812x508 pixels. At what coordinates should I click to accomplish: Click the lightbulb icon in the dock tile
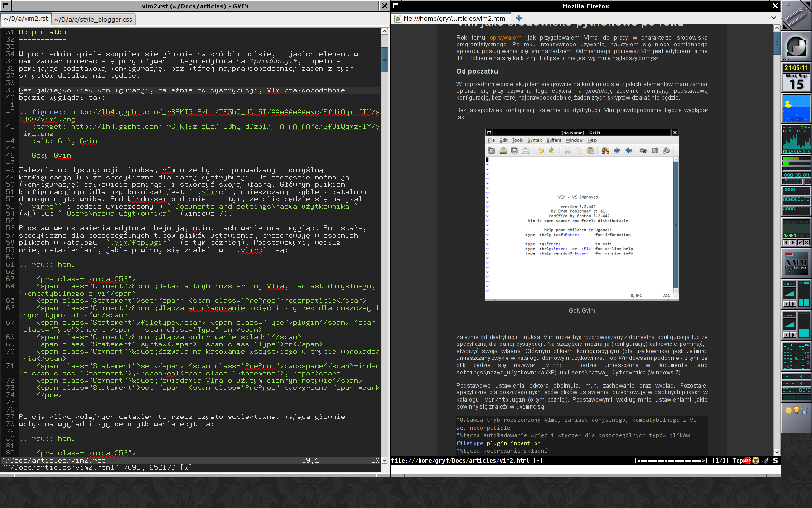797,410
